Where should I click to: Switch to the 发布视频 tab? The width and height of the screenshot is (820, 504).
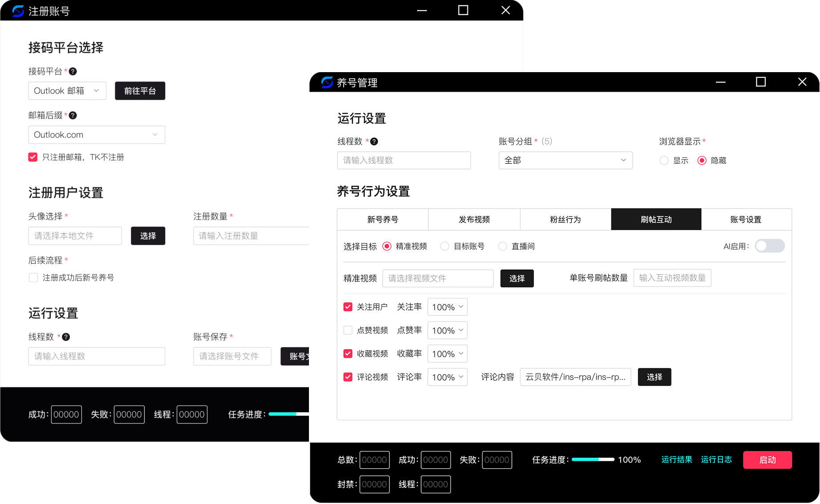[x=474, y=219]
